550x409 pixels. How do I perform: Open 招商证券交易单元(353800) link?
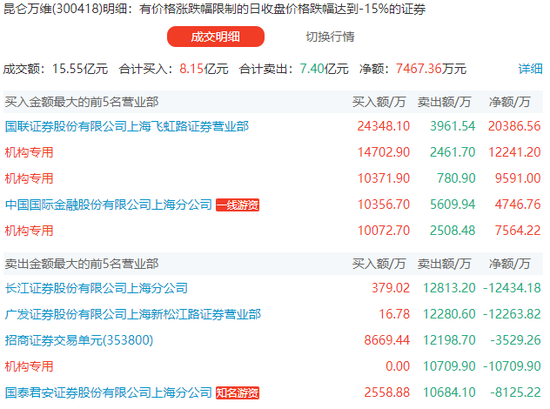click(79, 340)
